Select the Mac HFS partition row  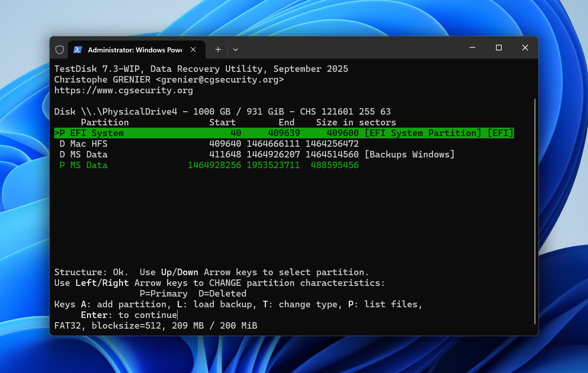coord(207,144)
